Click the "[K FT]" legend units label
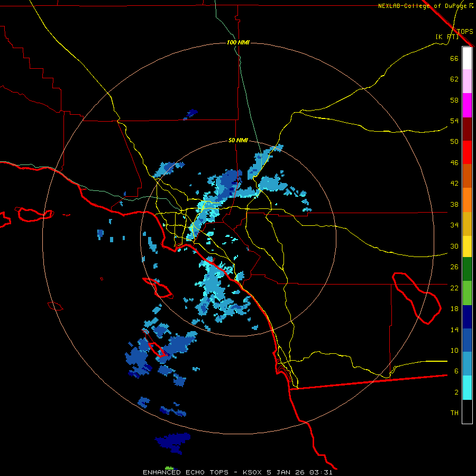The height and width of the screenshot is (476, 476). click(x=447, y=36)
